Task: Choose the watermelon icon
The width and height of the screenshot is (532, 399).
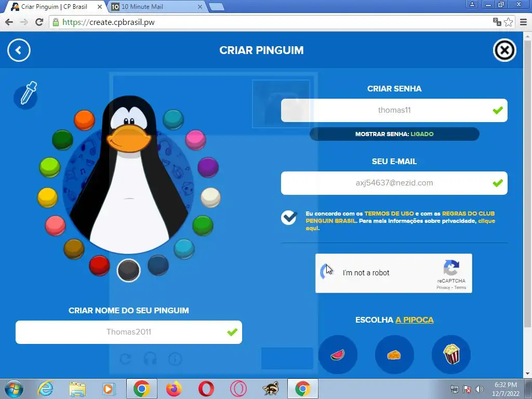Action: tap(338, 354)
